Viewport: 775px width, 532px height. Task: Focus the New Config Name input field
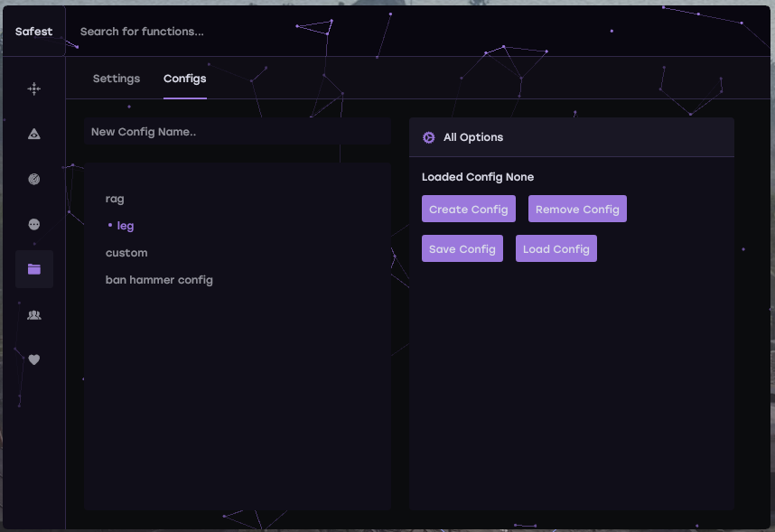[237, 132]
